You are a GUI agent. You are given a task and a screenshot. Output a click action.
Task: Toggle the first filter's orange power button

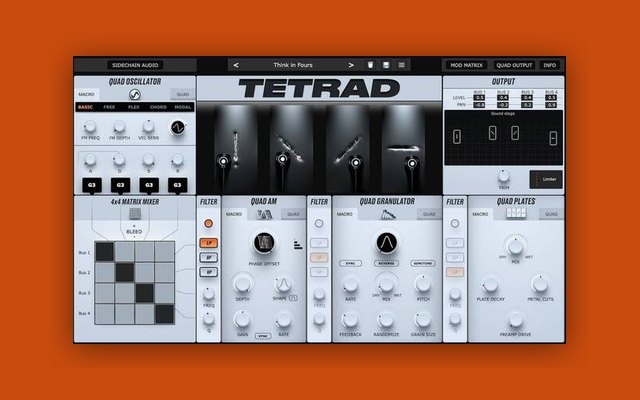point(209,223)
